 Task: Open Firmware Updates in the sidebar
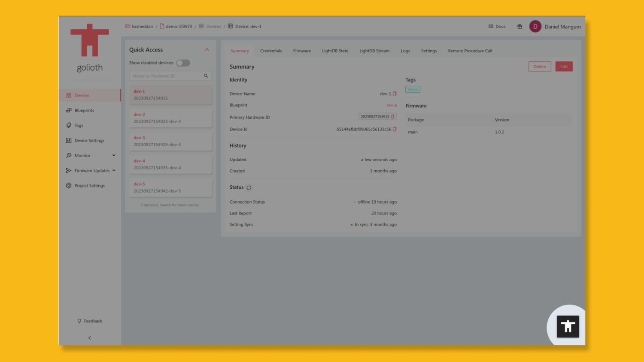92,170
